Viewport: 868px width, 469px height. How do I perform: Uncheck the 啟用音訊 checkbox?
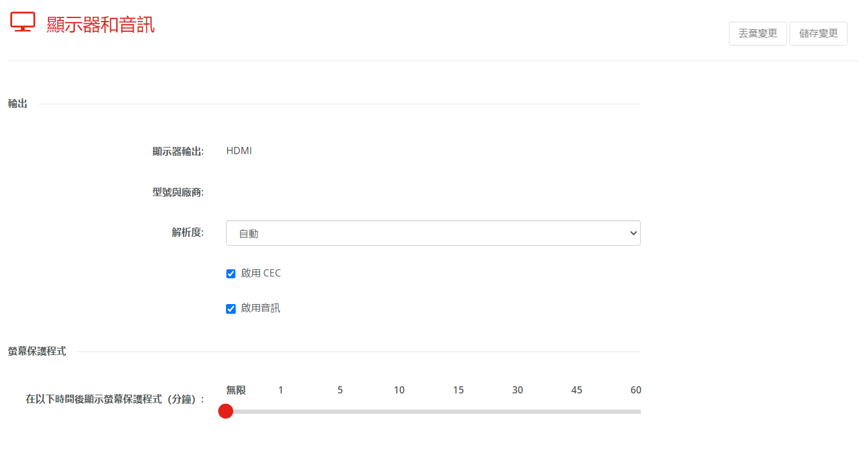tap(231, 309)
